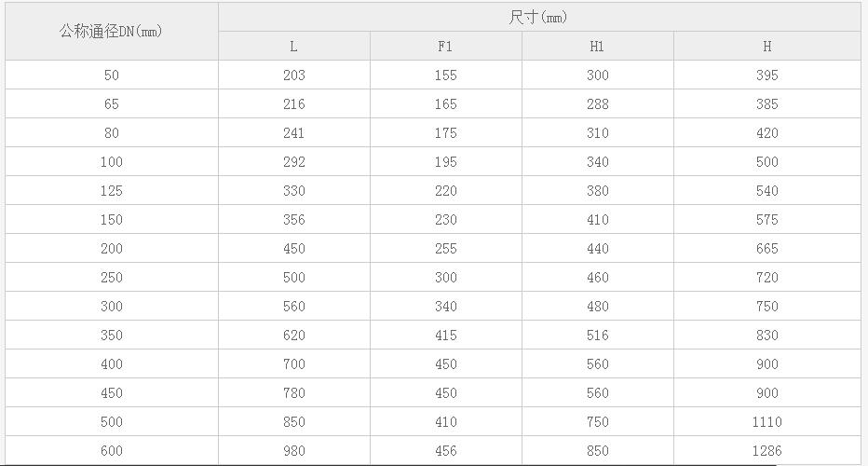Select the DN 600 row label
This screenshot has width=868, height=466.
112,451
